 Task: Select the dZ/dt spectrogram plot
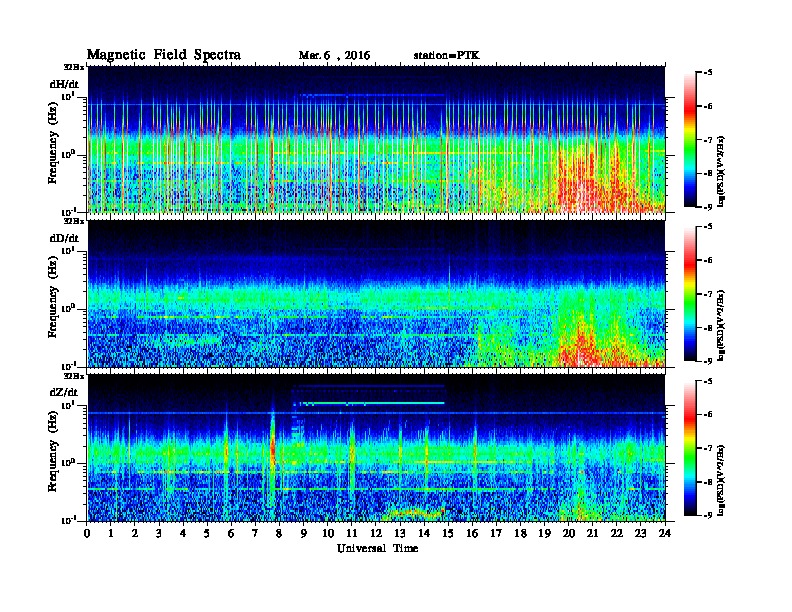377,448
